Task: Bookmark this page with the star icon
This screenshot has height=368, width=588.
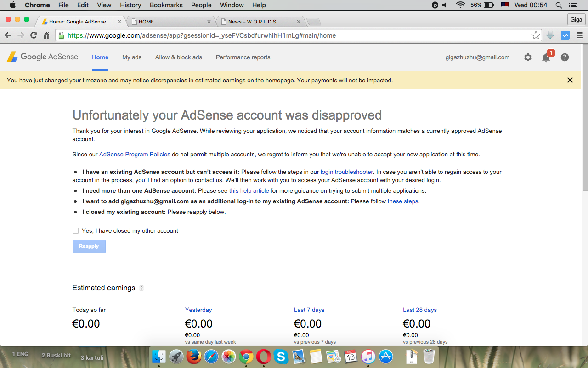Action: (x=536, y=35)
